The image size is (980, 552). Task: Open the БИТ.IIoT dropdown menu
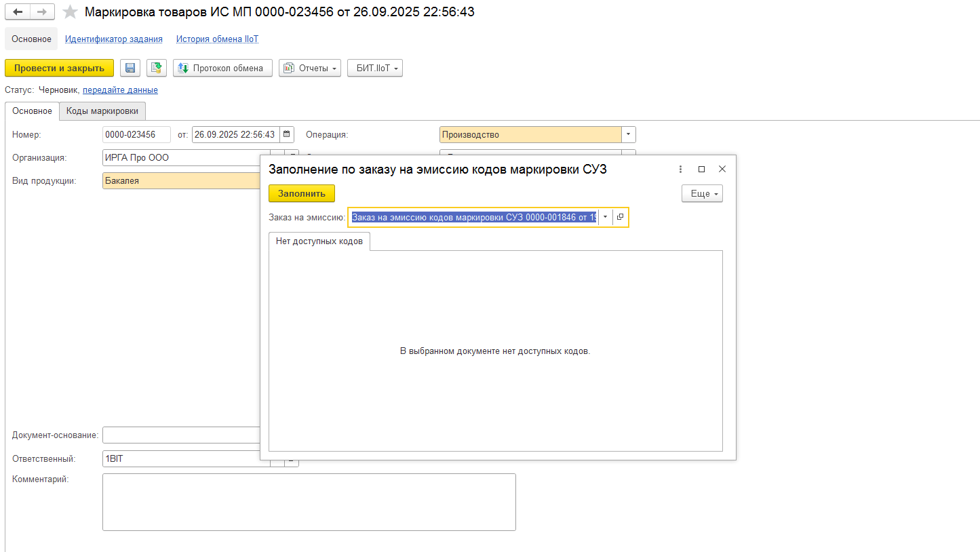[374, 68]
